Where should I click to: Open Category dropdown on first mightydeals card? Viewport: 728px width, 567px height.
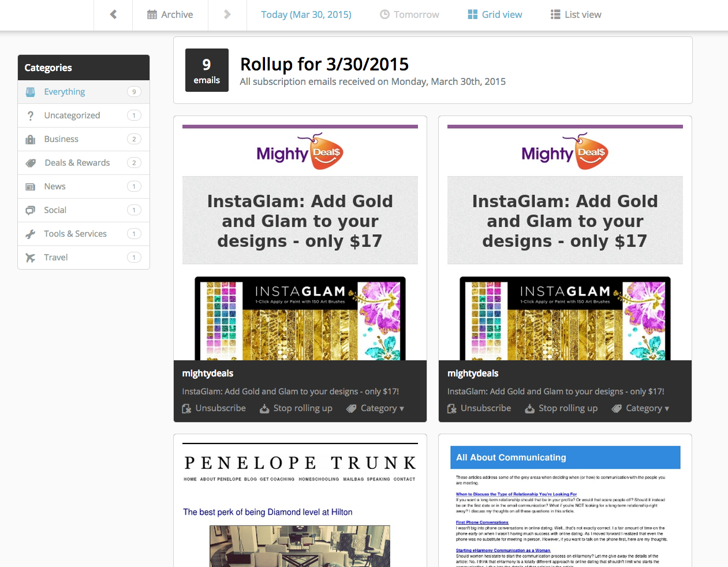click(375, 408)
